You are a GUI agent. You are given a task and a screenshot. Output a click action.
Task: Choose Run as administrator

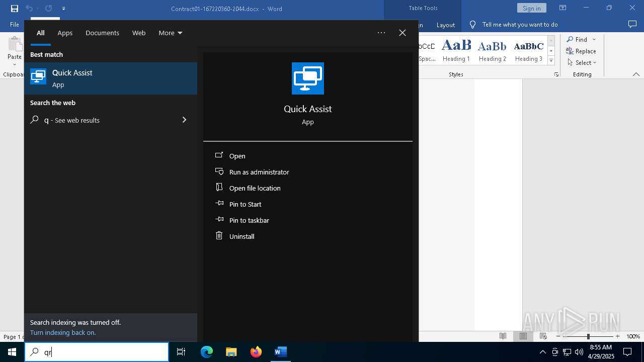(x=259, y=172)
